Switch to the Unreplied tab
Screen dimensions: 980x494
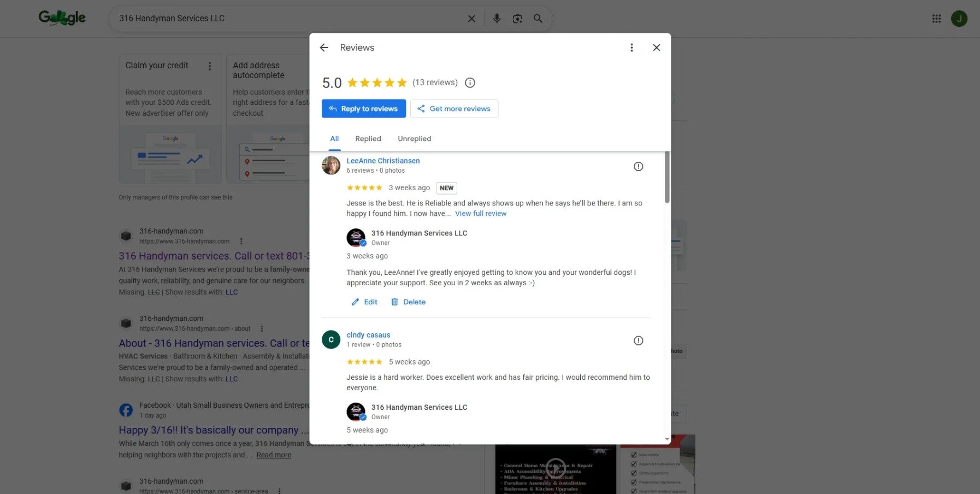tap(415, 139)
